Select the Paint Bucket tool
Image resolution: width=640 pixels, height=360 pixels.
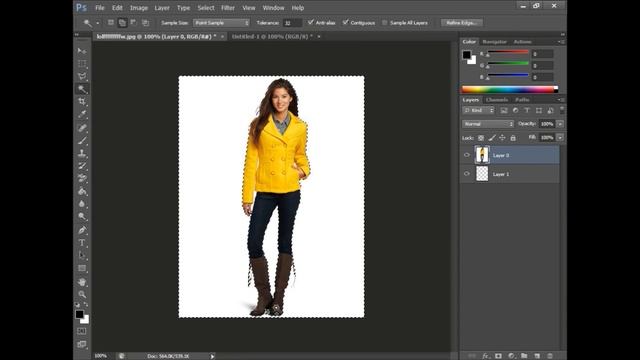pos(82,191)
